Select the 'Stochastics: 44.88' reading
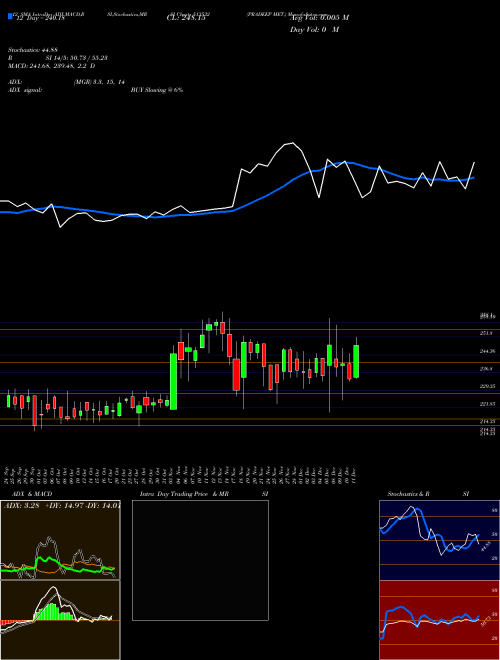The width and height of the screenshot is (500, 660). point(33,50)
